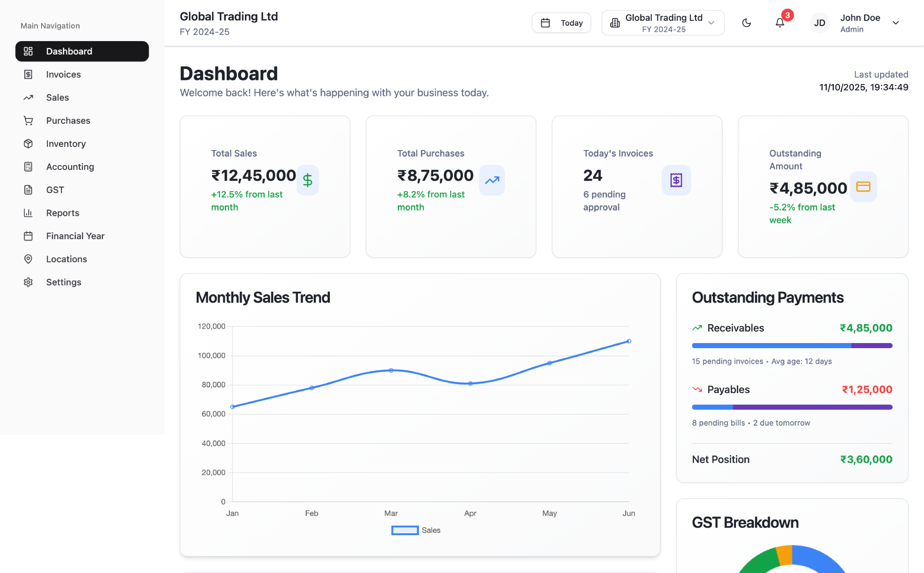The height and width of the screenshot is (573, 924).
Task: Click the Payables progress bar
Action: pos(792,407)
